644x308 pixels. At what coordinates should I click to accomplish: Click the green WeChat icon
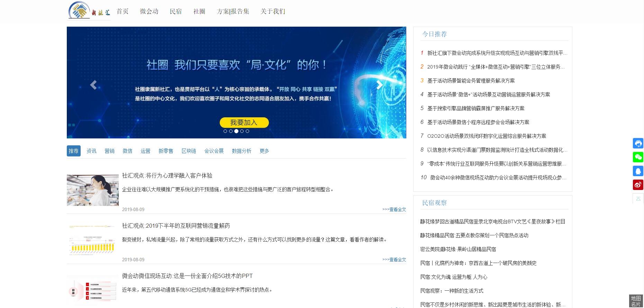click(638, 157)
